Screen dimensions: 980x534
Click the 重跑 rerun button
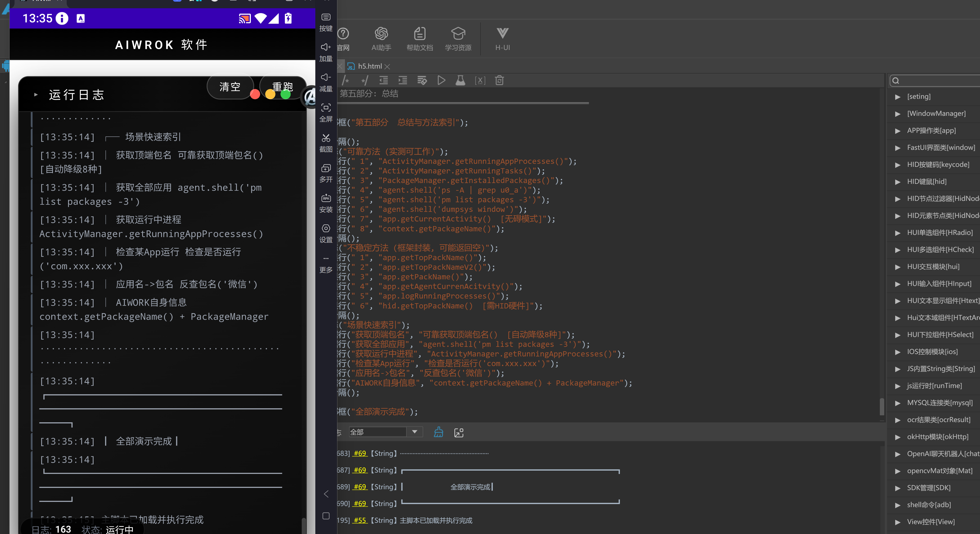pos(283,87)
